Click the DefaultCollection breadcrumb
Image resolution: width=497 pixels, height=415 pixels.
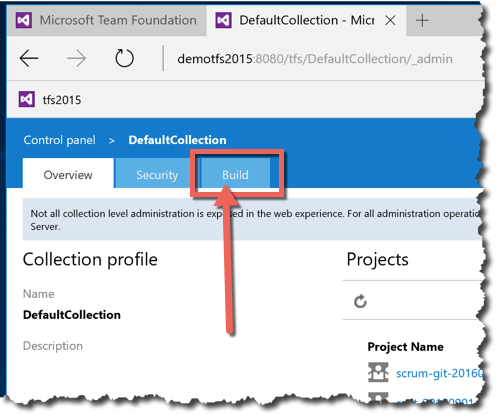[177, 140]
